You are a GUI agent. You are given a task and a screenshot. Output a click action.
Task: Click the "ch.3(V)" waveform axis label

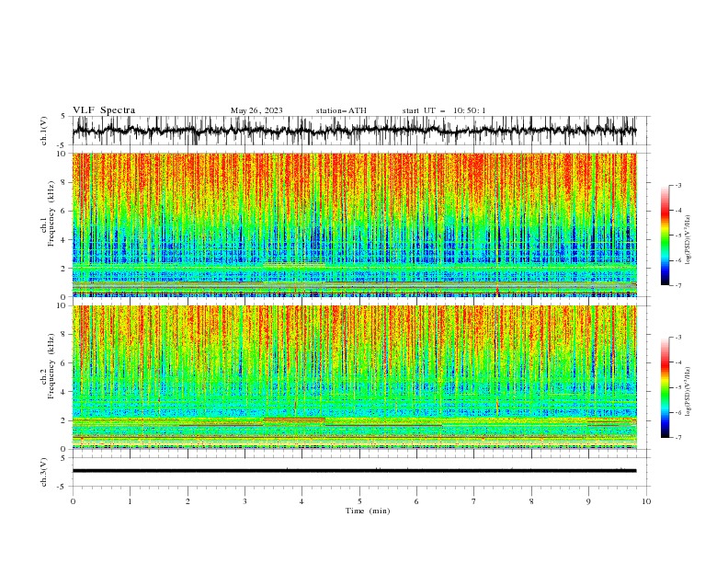pyautogui.click(x=44, y=472)
